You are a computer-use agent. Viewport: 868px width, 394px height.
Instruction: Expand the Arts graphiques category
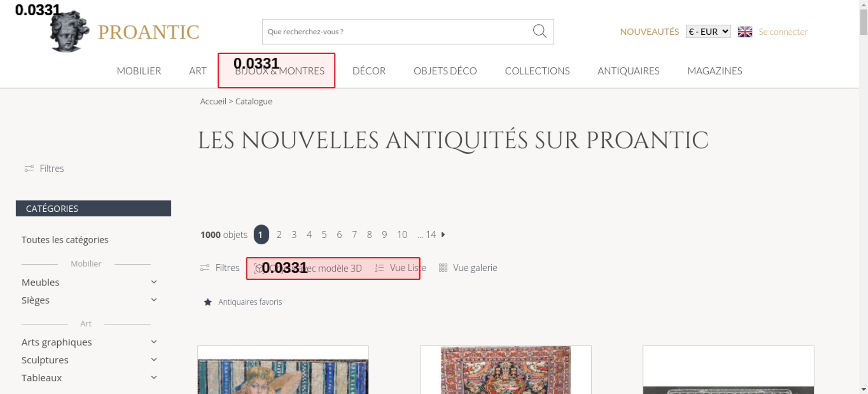[154, 342]
